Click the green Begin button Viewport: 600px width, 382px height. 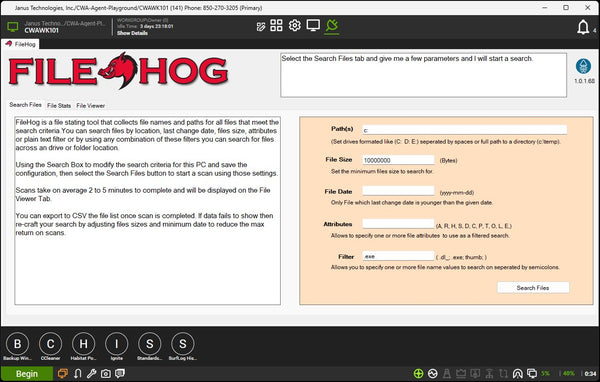[x=27, y=374]
